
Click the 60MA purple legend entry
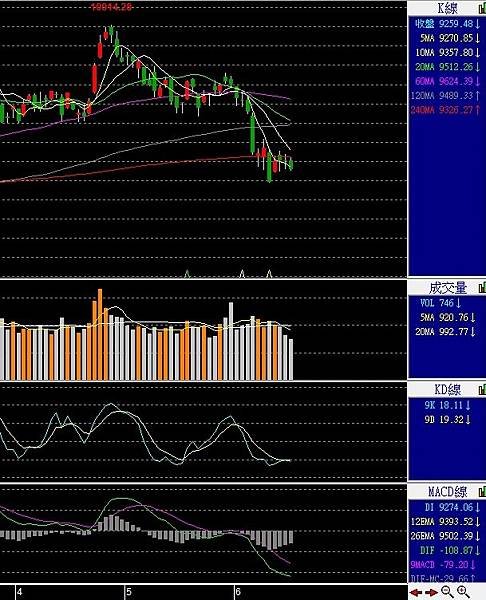447,81
